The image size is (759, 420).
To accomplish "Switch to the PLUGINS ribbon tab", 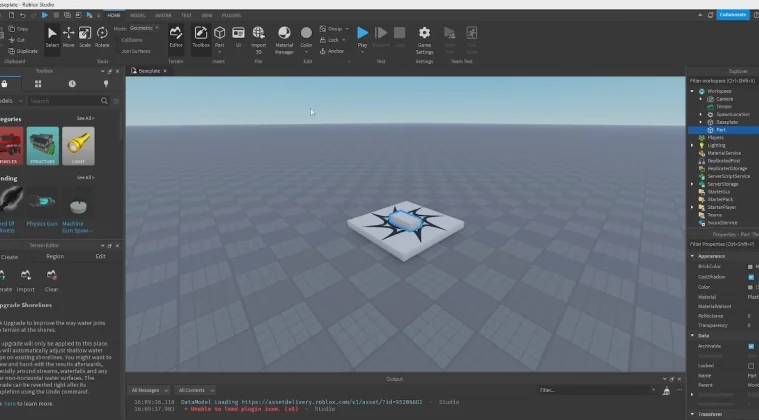I will [231, 15].
